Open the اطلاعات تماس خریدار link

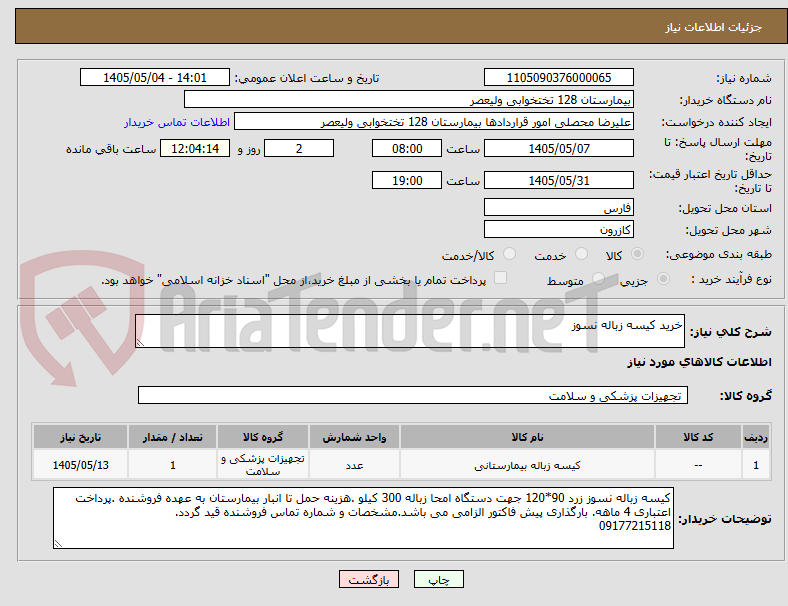[177, 122]
